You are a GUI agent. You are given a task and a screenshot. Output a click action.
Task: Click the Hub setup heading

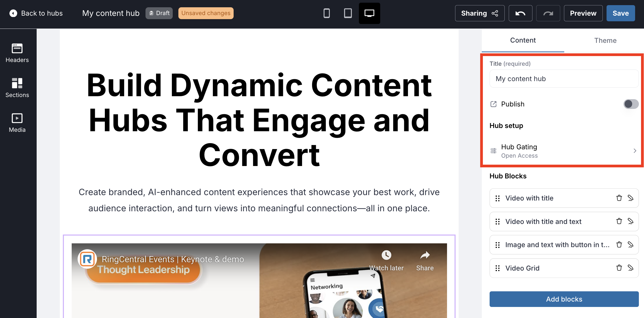click(x=506, y=126)
